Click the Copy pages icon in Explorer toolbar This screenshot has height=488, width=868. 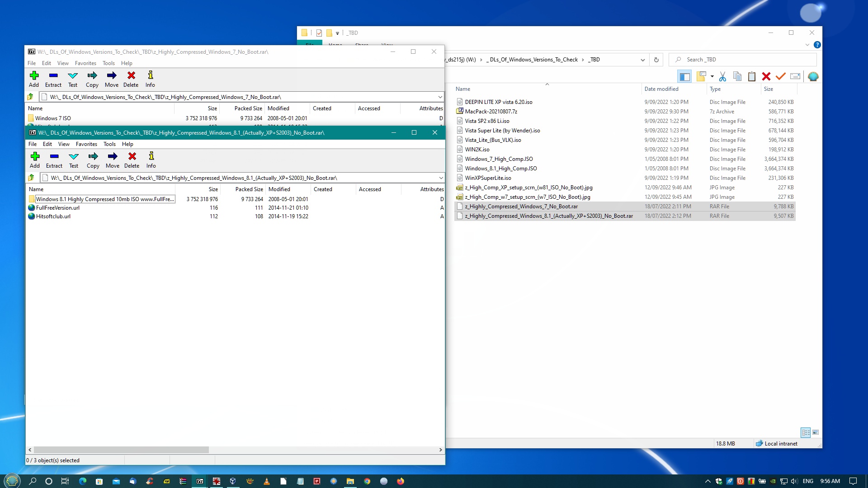pyautogui.click(x=737, y=76)
